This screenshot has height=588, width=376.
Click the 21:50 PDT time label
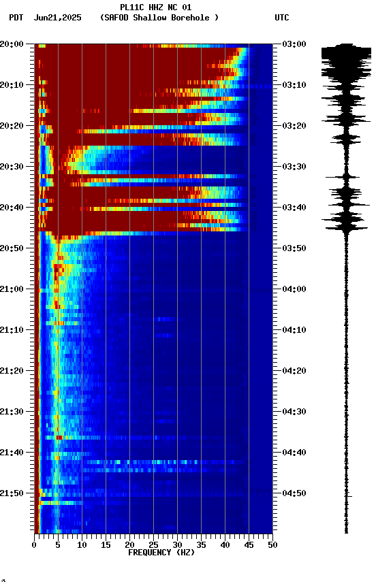(x=12, y=493)
